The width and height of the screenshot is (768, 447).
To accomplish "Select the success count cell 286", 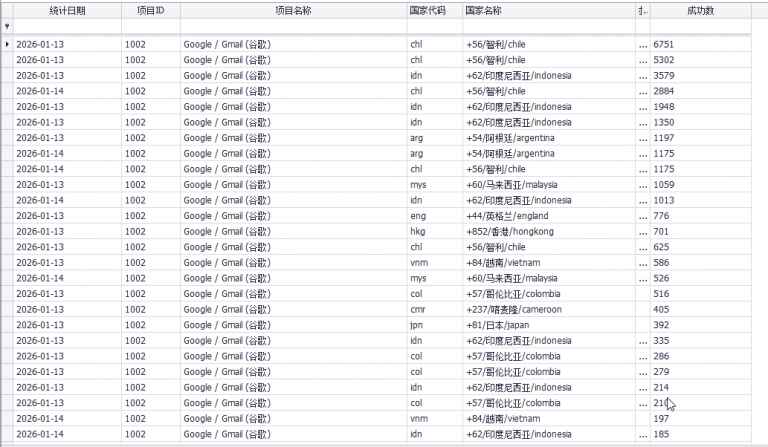I will (x=700, y=356).
